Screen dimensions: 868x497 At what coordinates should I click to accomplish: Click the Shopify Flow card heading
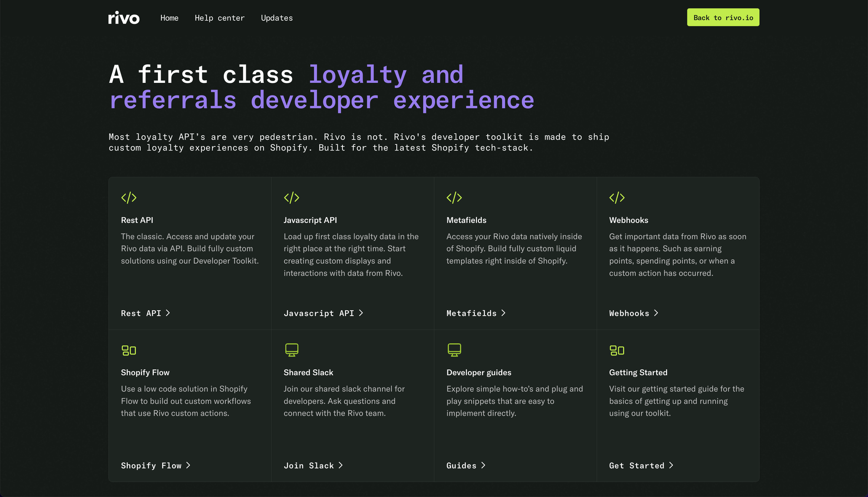145,373
